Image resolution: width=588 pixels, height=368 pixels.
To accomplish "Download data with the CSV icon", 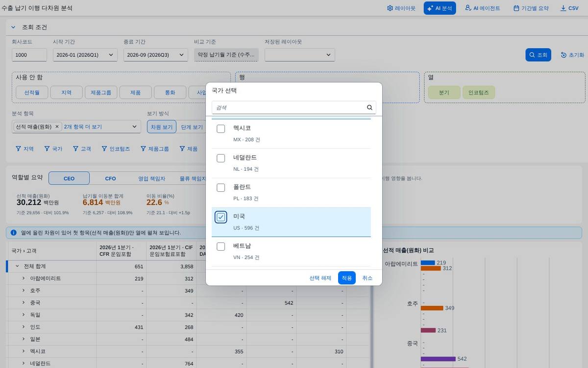I will pos(563,8).
